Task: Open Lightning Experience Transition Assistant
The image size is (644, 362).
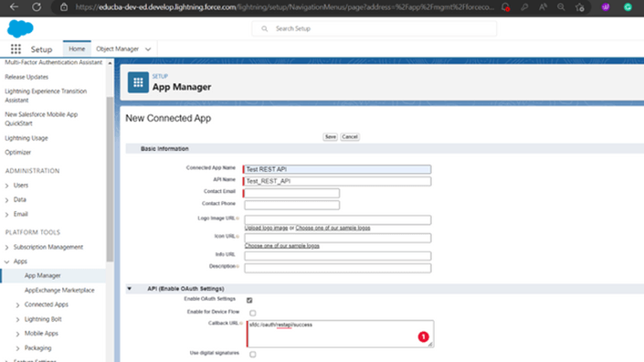Action: coord(46,95)
